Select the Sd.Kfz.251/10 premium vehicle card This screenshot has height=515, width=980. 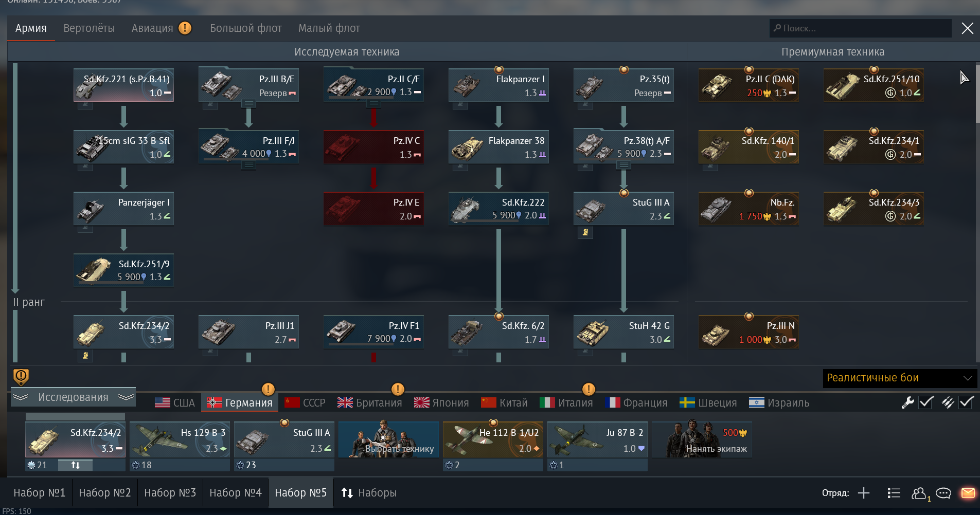pyautogui.click(x=874, y=85)
